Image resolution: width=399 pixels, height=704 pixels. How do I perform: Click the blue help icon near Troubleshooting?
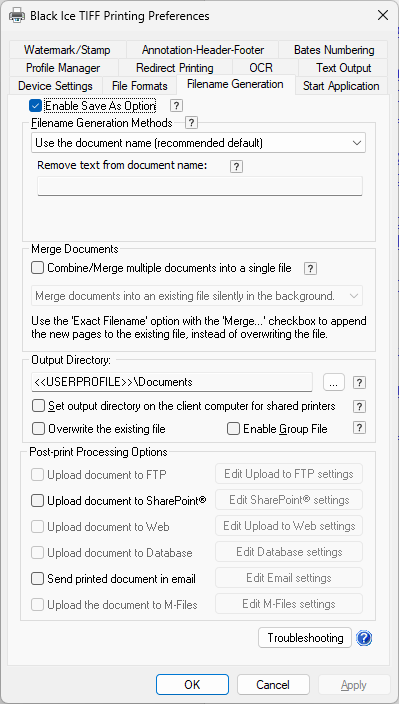tap(364, 638)
